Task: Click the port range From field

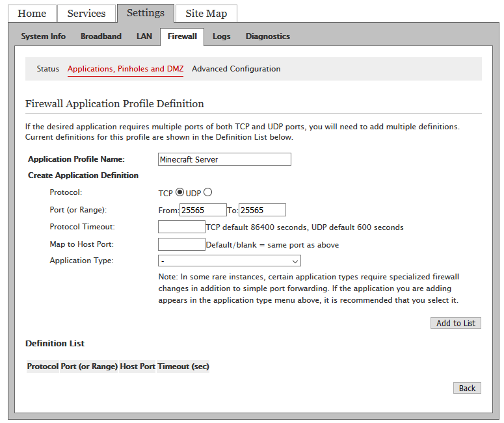Action: pos(203,210)
